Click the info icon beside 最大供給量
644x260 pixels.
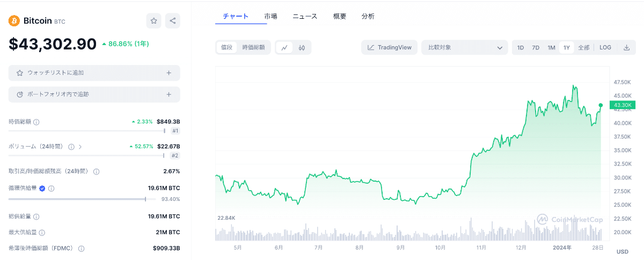tap(42, 233)
